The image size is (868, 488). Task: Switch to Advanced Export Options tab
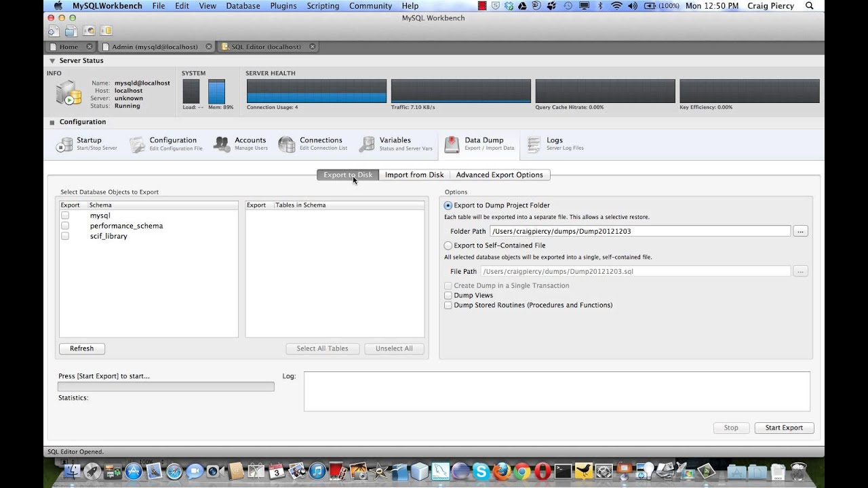click(499, 175)
